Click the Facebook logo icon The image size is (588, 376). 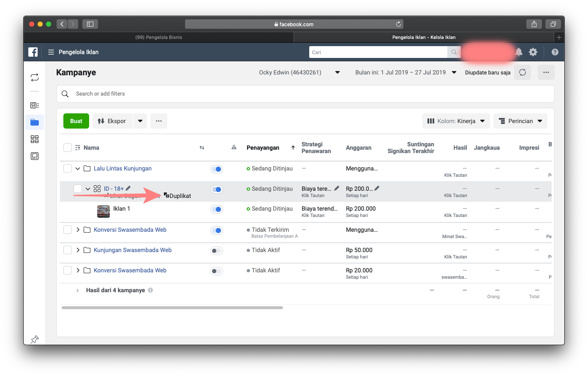33,52
